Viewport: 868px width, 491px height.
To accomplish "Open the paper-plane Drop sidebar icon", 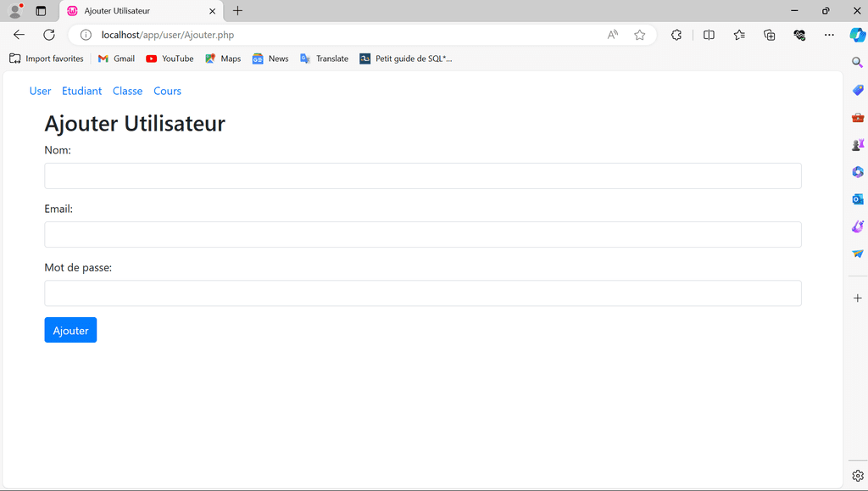I will [x=858, y=254].
